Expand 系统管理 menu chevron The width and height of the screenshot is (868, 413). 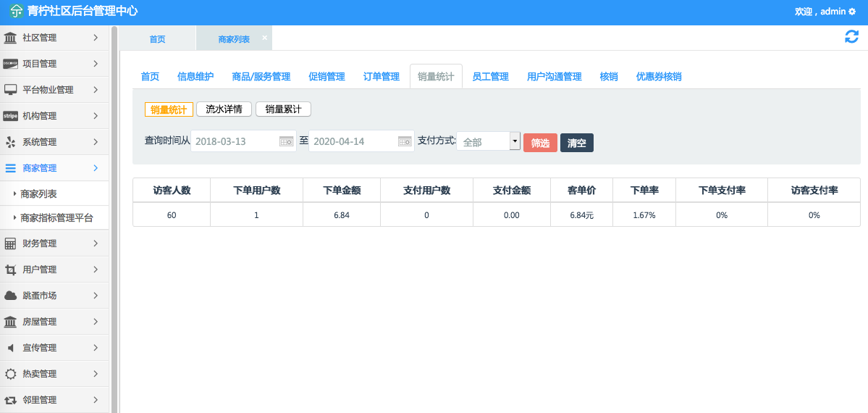coord(96,142)
